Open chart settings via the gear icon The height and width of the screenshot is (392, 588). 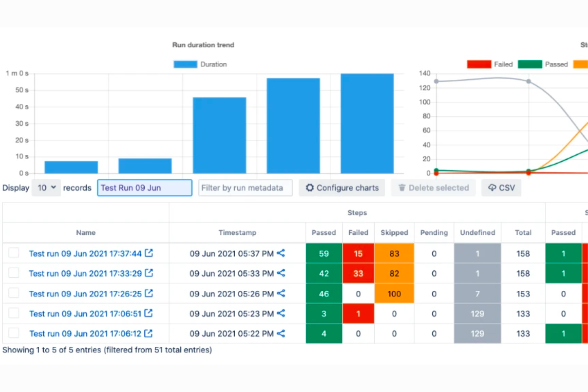(309, 187)
